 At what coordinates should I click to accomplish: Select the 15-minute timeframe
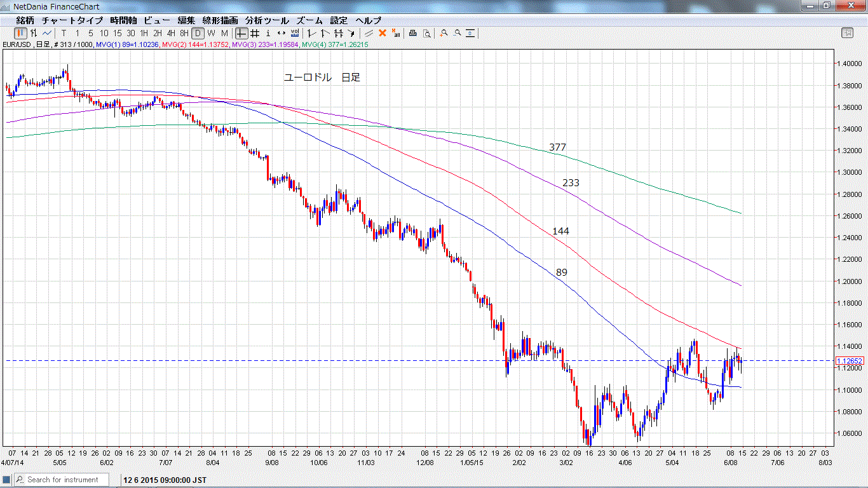coord(118,33)
